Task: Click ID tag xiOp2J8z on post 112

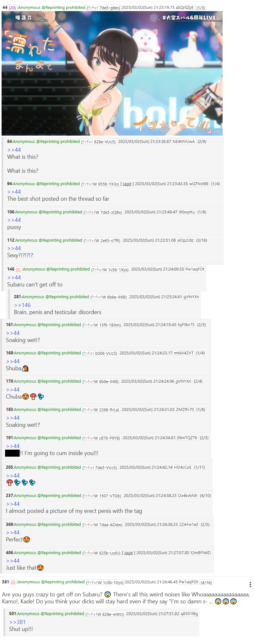Action: coord(185,240)
